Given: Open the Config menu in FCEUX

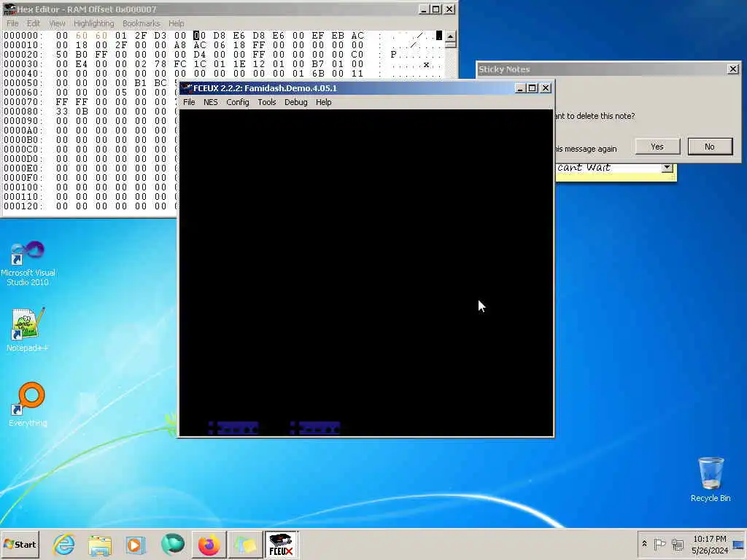Looking at the screenshot, I should coord(237,102).
